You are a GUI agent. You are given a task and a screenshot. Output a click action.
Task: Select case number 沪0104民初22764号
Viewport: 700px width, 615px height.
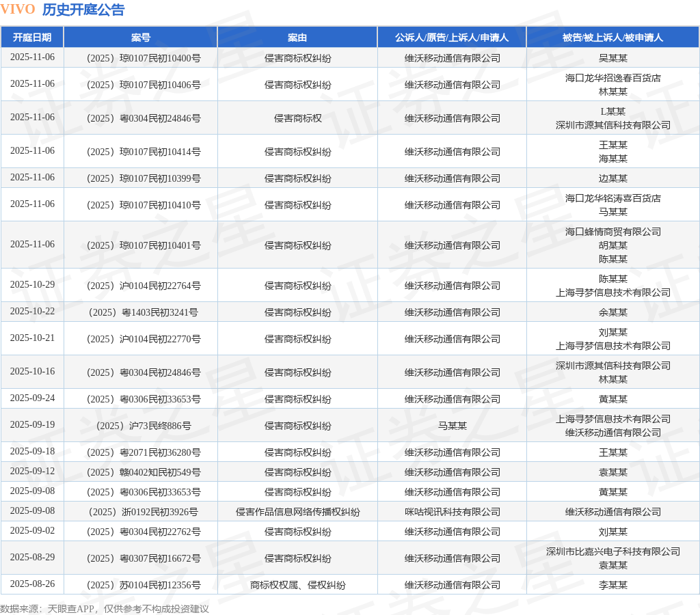click(144, 286)
